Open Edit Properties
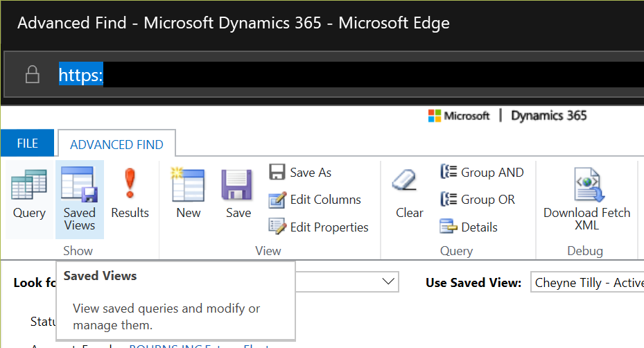Image resolution: width=644 pixels, height=348 pixels. point(319,227)
